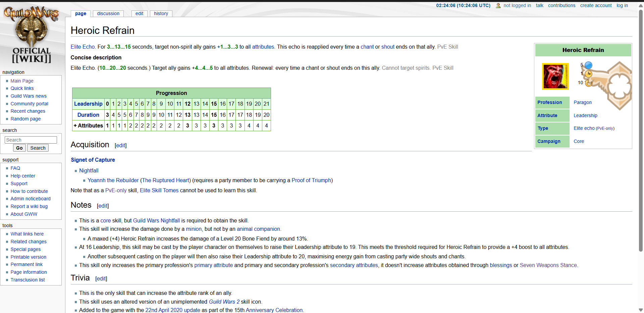
Task: Click the Search input field
Action: point(31,140)
